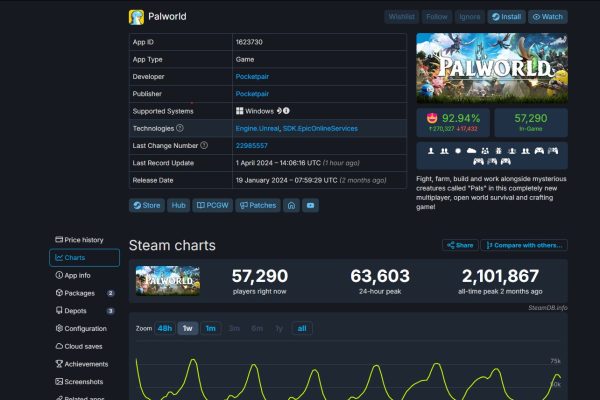
Task: Open the Steam Store page button
Action: pos(147,206)
